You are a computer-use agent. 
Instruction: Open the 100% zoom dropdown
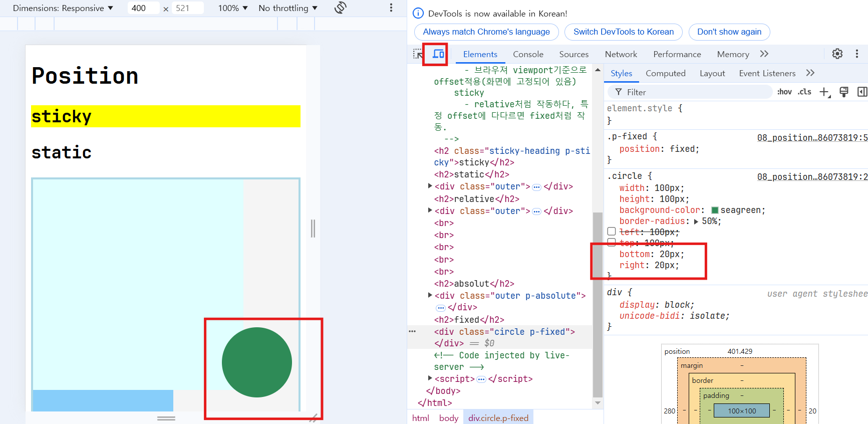click(233, 8)
